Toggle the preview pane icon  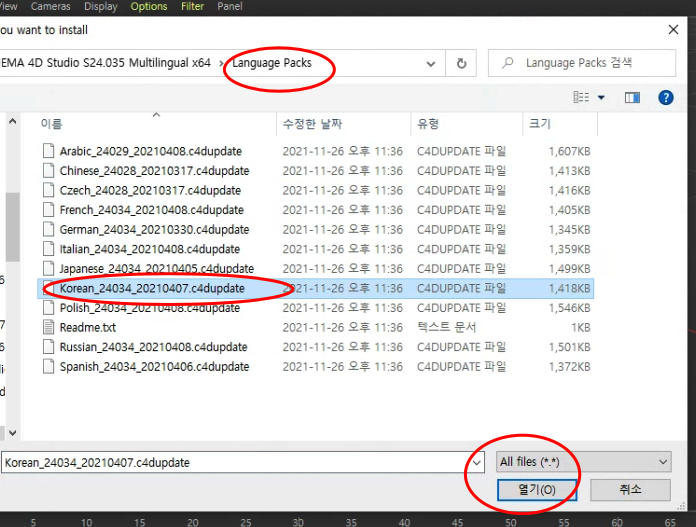[632, 97]
